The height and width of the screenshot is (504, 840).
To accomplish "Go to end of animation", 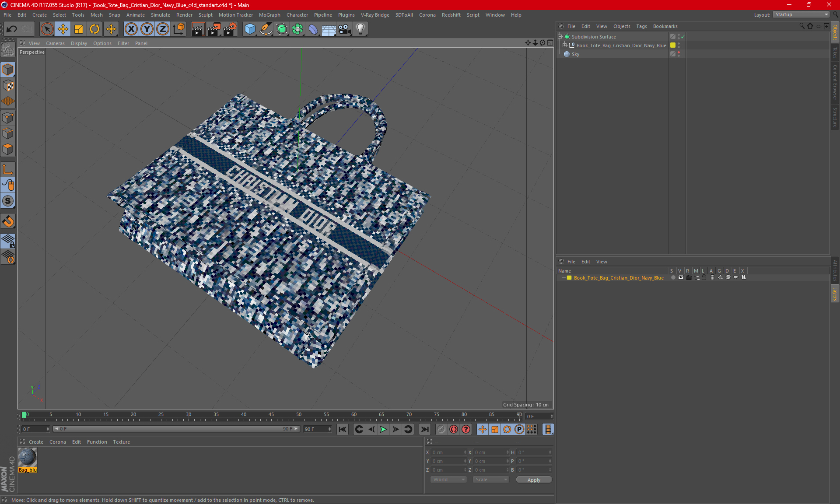I will (424, 429).
